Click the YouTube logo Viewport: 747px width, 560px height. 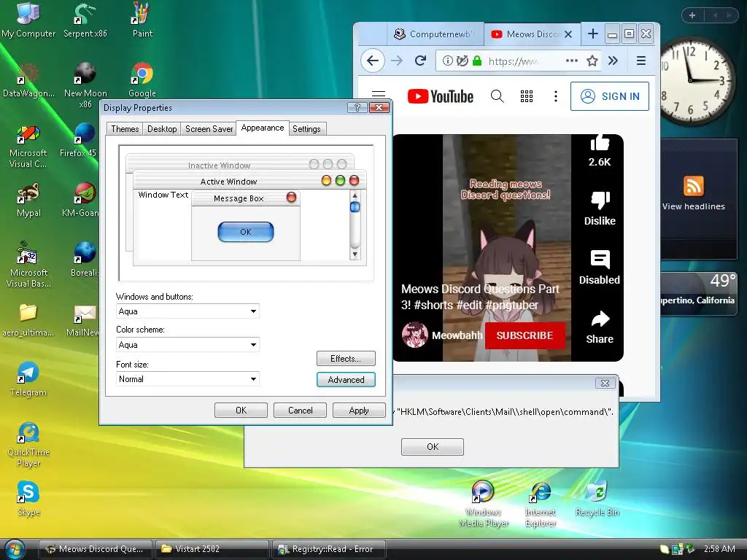pyautogui.click(x=441, y=96)
